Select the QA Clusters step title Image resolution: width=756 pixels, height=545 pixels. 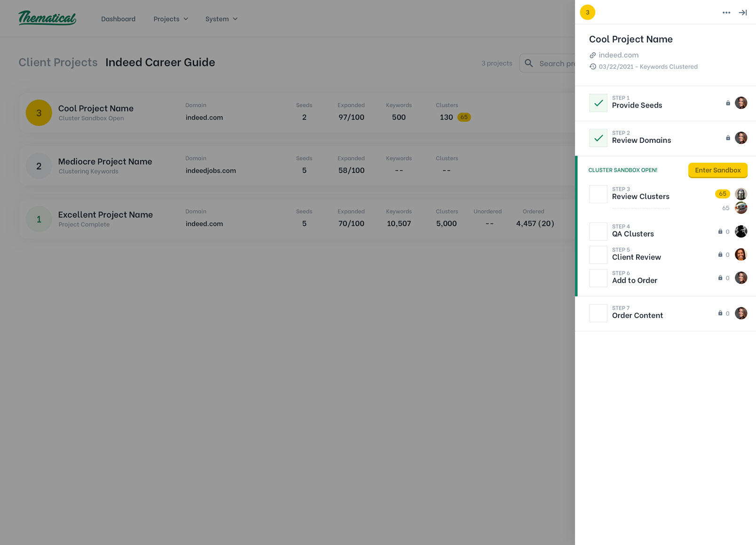(x=633, y=234)
